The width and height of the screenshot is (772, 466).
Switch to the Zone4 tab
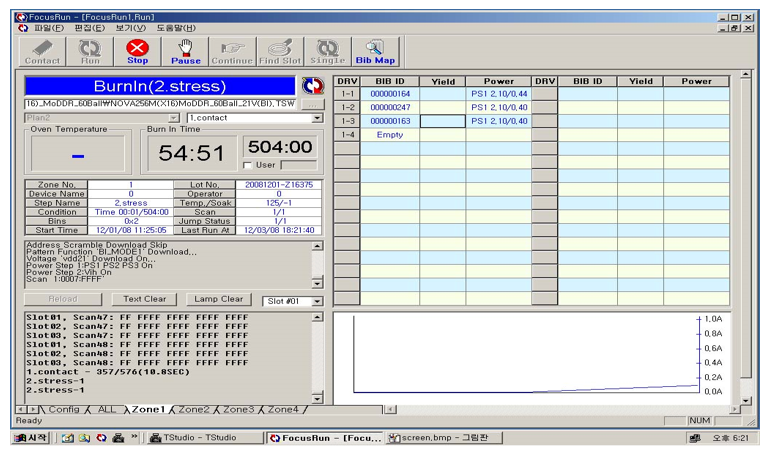283,409
